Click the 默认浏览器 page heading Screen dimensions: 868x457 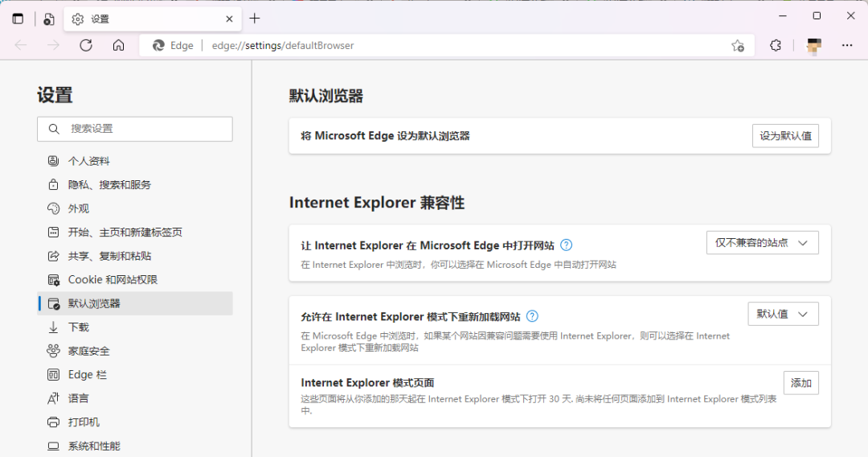click(326, 96)
